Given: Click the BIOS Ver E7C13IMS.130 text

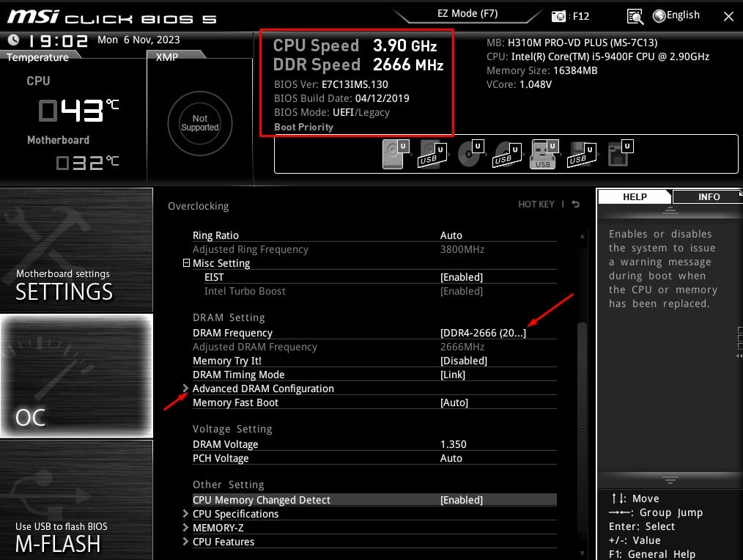Looking at the screenshot, I should 330,84.
